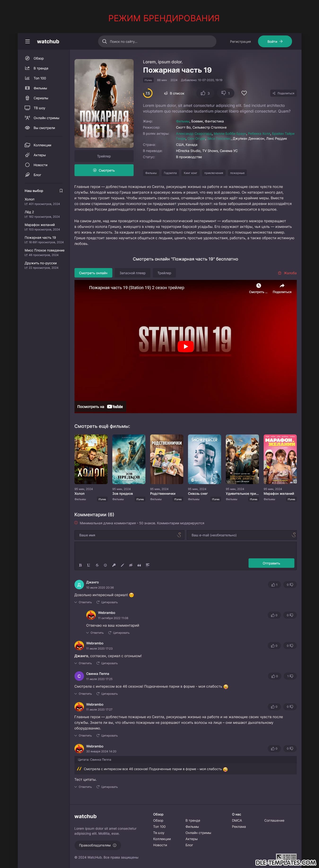Toggle thumbs-down dislike with count 1 for movie
This screenshot has height=868, width=319.
(226, 93)
